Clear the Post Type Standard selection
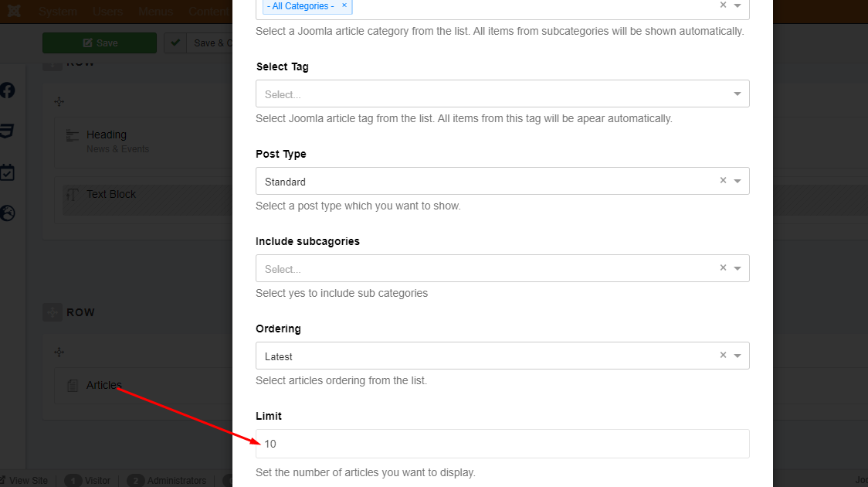The image size is (868, 487). pyautogui.click(x=723, y=181)
